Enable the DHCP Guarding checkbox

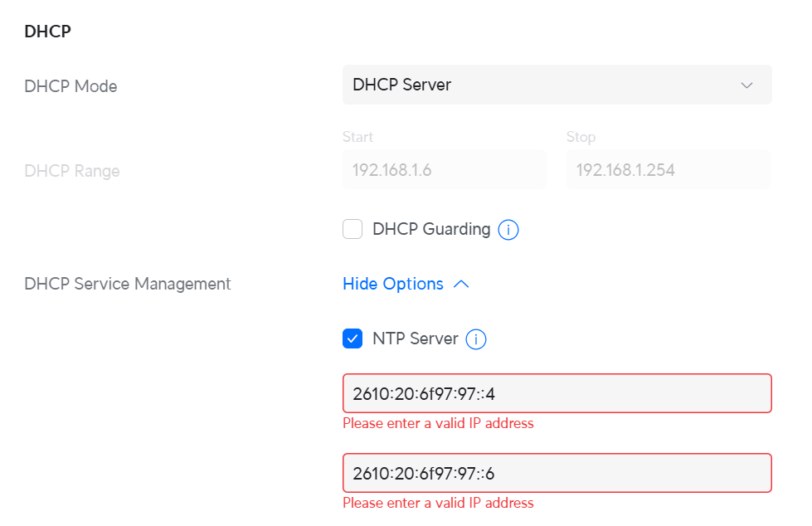click(353, 229)
